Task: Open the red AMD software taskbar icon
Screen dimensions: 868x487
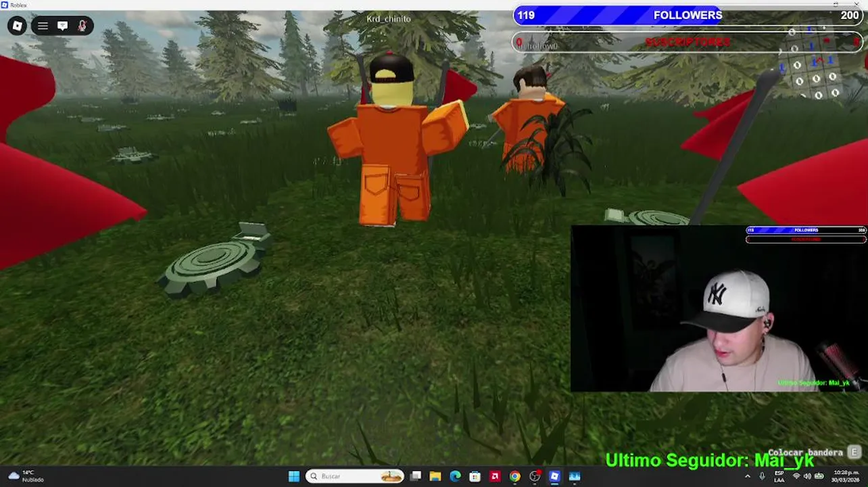Action: point(495,476)
